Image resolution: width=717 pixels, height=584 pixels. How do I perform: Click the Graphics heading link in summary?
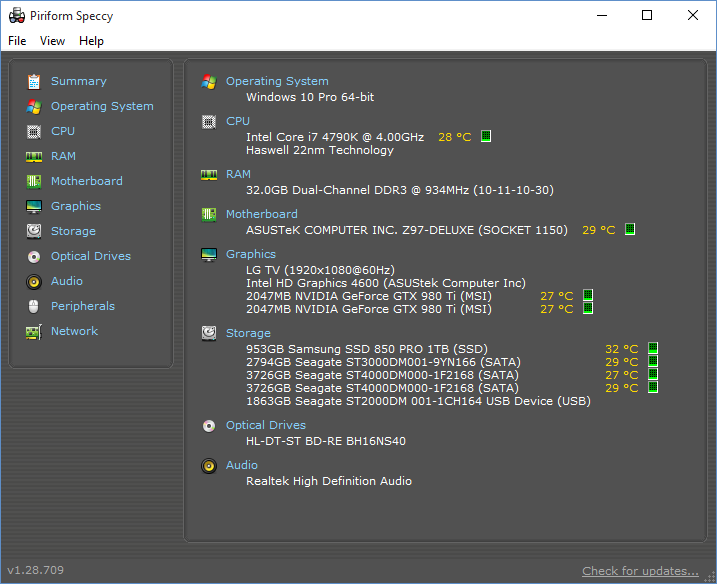pyautogui.click(x=251, y=254)
